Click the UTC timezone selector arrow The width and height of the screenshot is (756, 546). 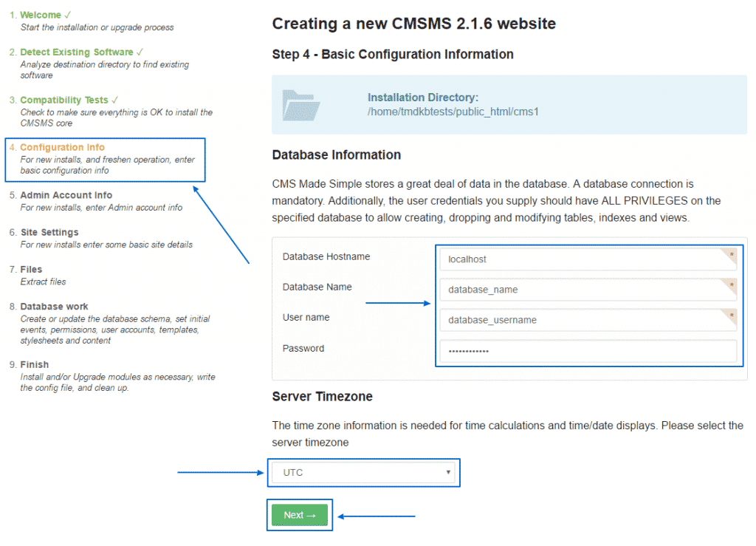click(447, 472)
